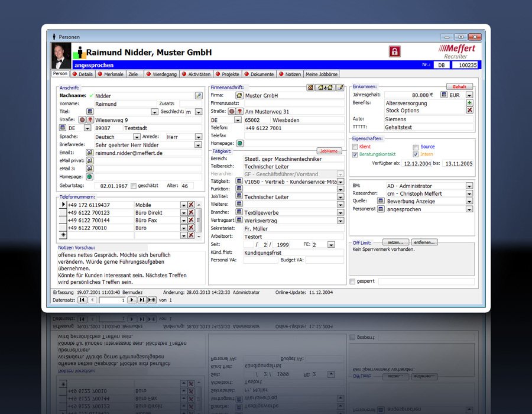The height and width of the screenshot is (414, 532).
Task: Click the red padlock icon in header
Action: click(394, 51)
